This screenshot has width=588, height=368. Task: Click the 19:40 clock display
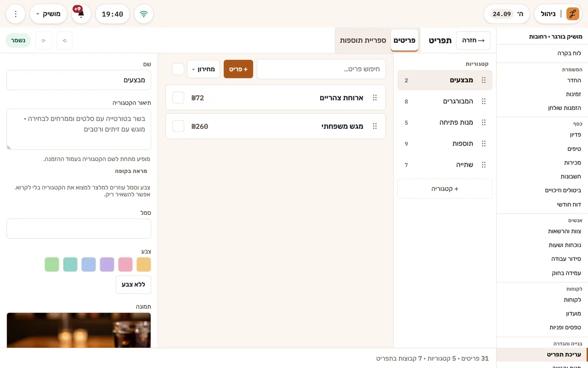(113, 14)
